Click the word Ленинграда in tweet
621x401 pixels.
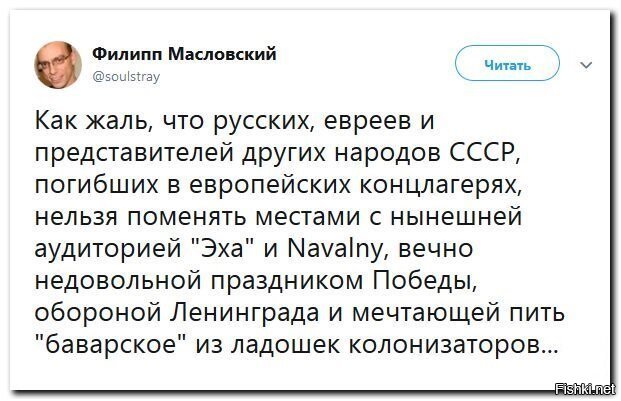click(245, 313)
